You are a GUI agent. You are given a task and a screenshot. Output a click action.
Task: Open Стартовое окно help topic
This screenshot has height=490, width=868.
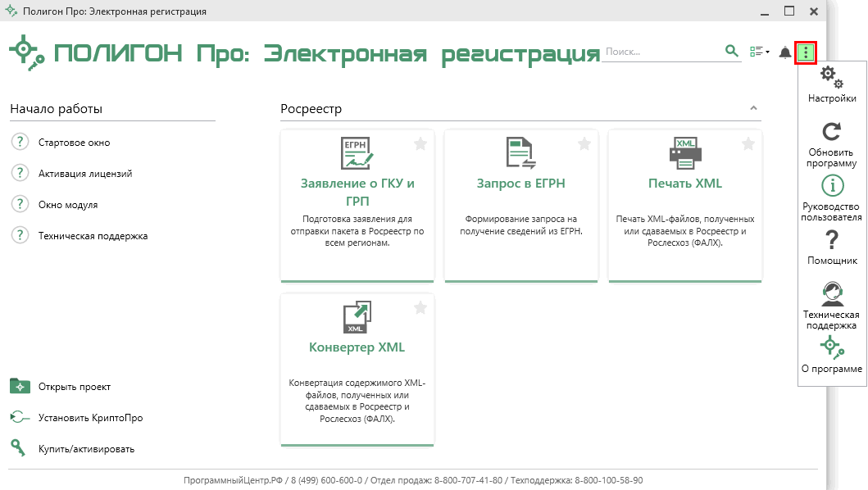(75, 143)
